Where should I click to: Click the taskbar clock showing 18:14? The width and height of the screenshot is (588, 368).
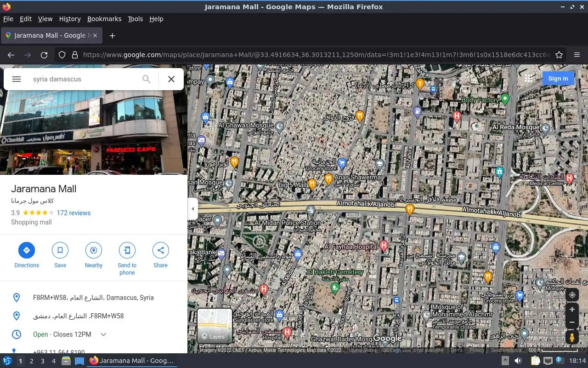click(577, 361)
